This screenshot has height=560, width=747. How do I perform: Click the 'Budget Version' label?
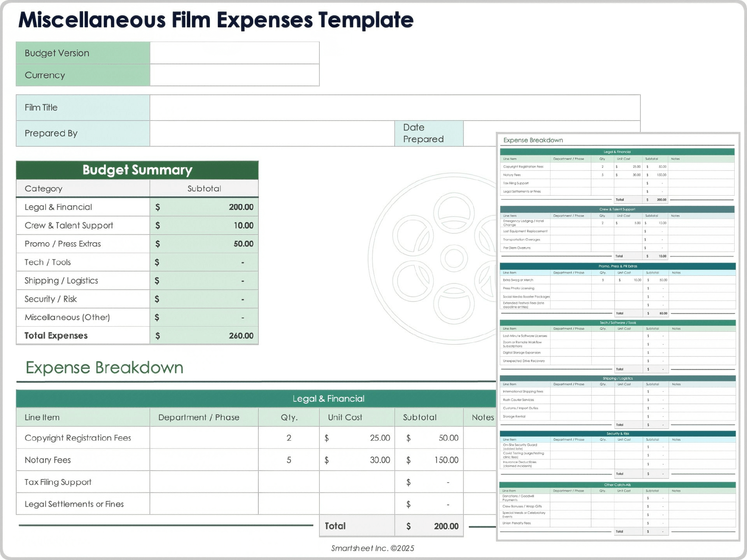57,53
